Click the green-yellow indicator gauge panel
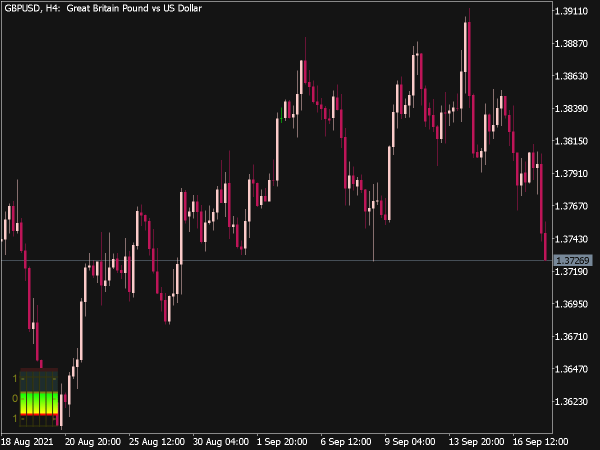The width and height of the screenshot is (600, 450). click(39, 398)
